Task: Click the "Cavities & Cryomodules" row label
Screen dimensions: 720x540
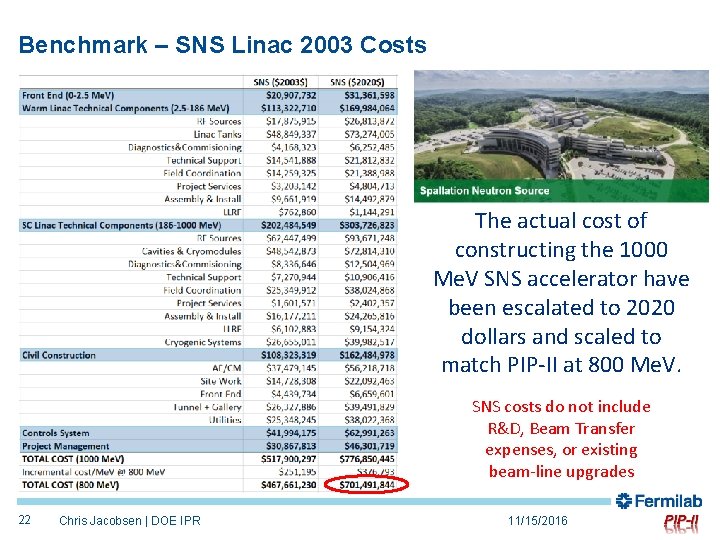Action: point(191,252)
